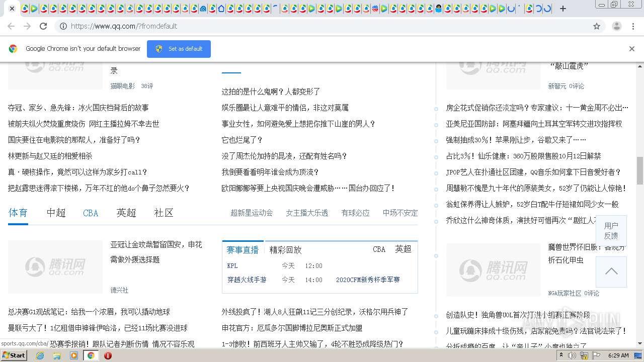
Task: Open 穿越火线手游 match entry
Action: [x=247, y=280]
